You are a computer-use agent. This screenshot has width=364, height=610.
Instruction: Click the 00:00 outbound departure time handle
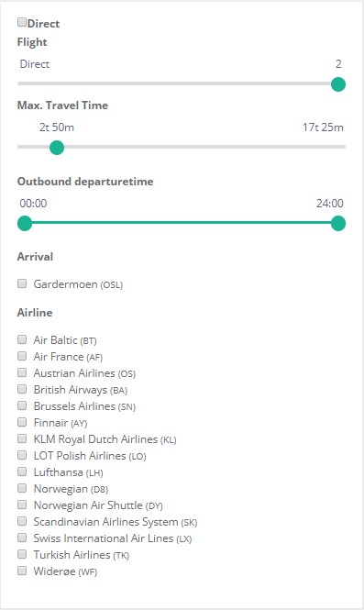pos(25,224)
